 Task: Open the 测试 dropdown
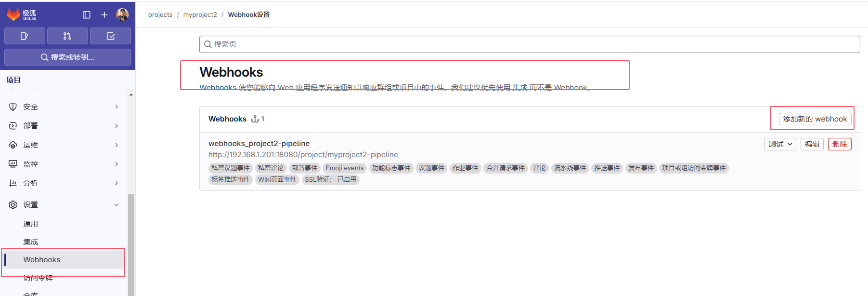point(780,144)
